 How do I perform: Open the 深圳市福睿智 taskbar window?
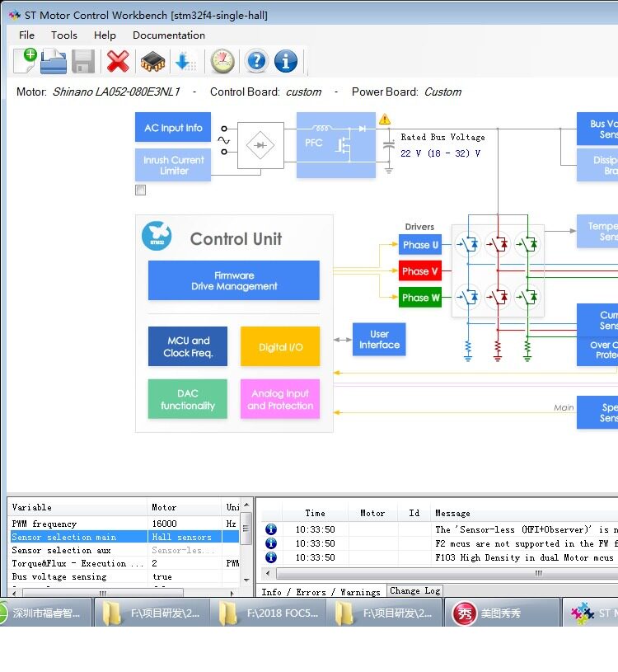point(44,613)
